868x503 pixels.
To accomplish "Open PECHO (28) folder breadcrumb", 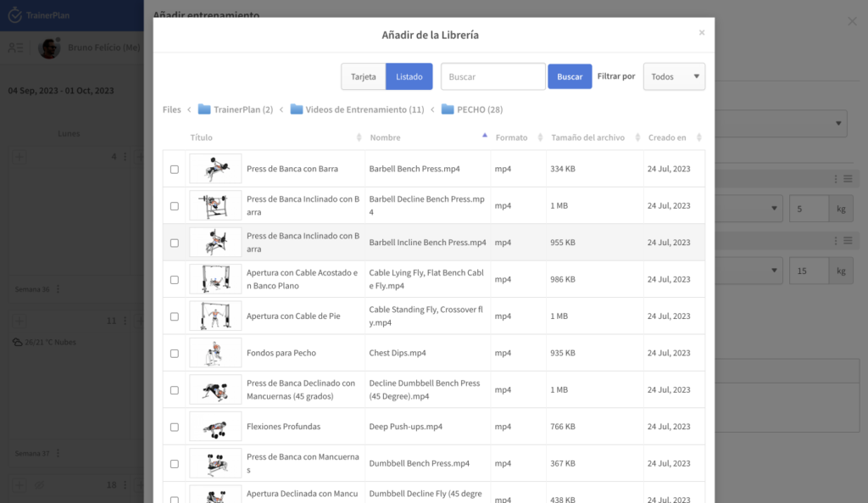I will coord(480,109).
